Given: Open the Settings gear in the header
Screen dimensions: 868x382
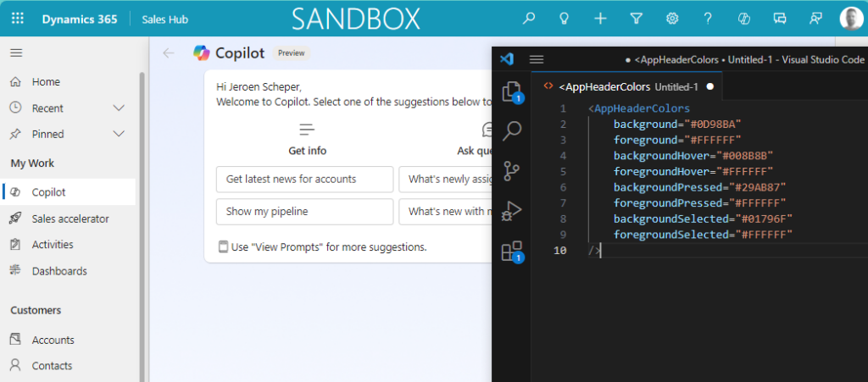Looking at the screenshot, I should (x=672, y=19).
